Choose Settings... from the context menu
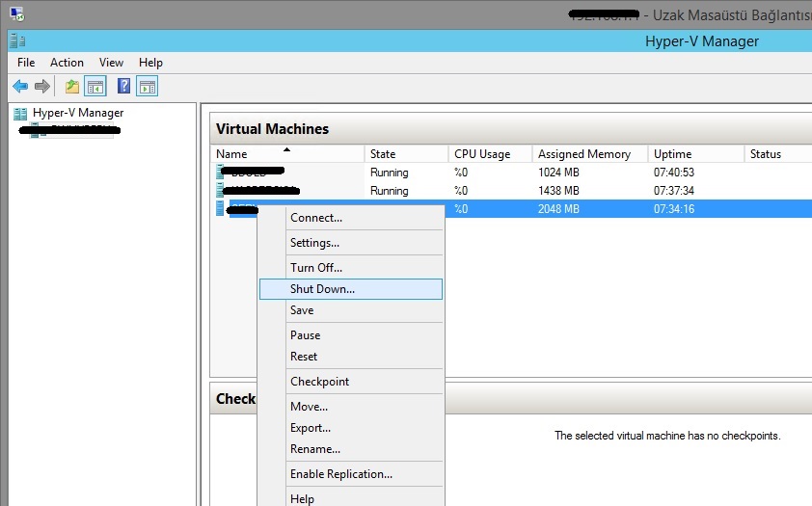The image size is (812, 506). [x=351, y=243]
